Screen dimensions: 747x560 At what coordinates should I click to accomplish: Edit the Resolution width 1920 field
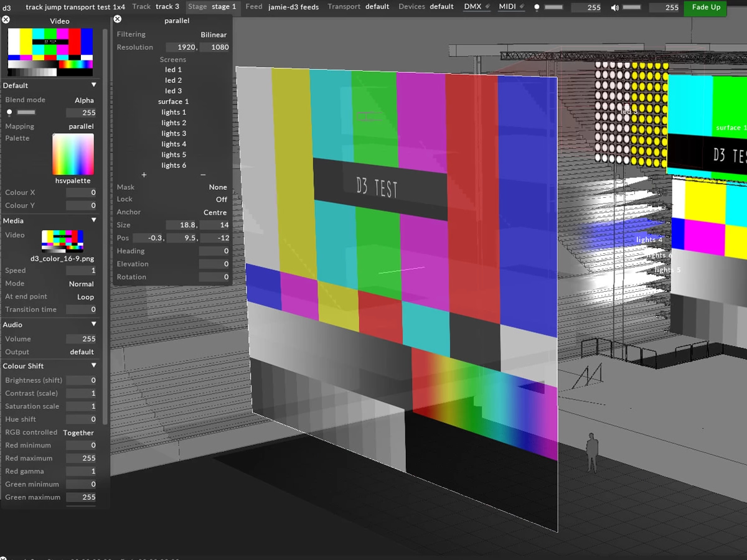(182, 47)
